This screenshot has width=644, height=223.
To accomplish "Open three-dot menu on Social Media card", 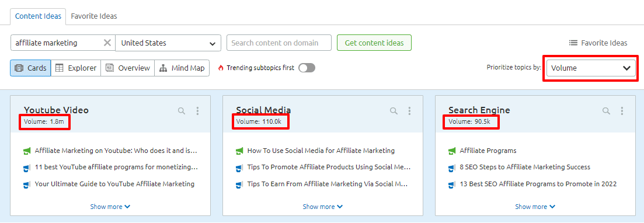I will 409,111.
